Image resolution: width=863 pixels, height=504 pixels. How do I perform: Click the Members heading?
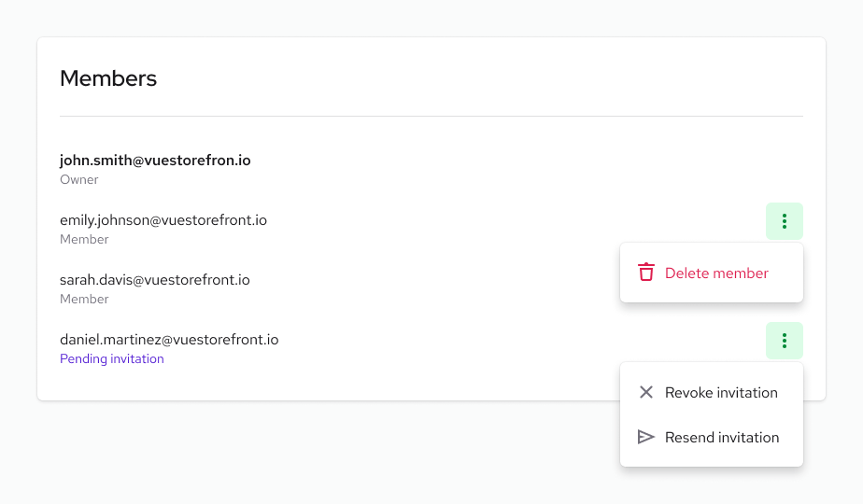[x=108, y=78]
